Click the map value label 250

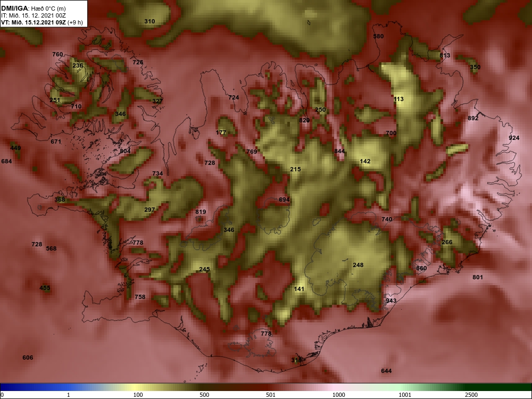click(x=320, y=110)
